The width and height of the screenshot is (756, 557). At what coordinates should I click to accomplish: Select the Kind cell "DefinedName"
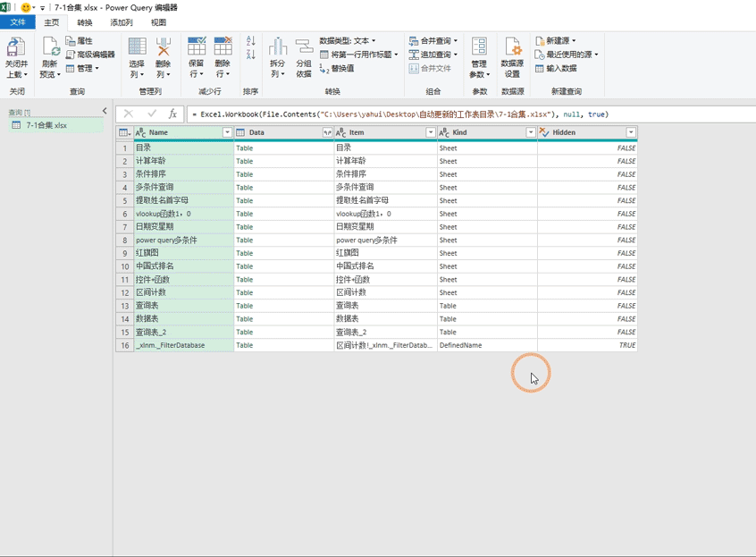pos(487,345)
